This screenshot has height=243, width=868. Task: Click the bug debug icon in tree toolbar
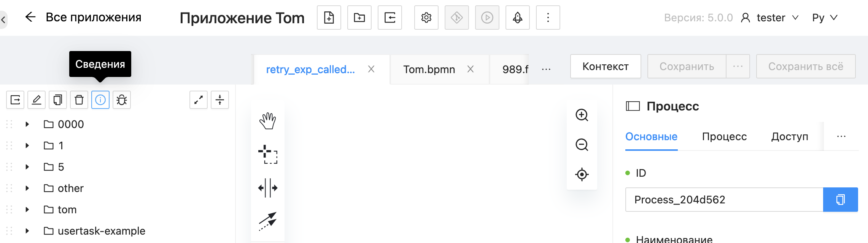[x=122, y=100]
